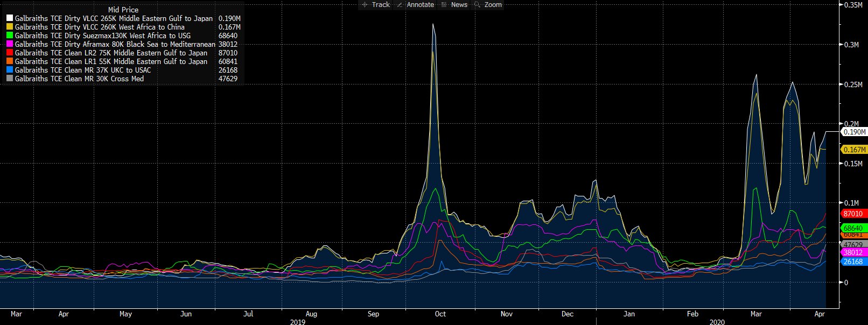Click the Jun label on the time axis

(186, 314)
